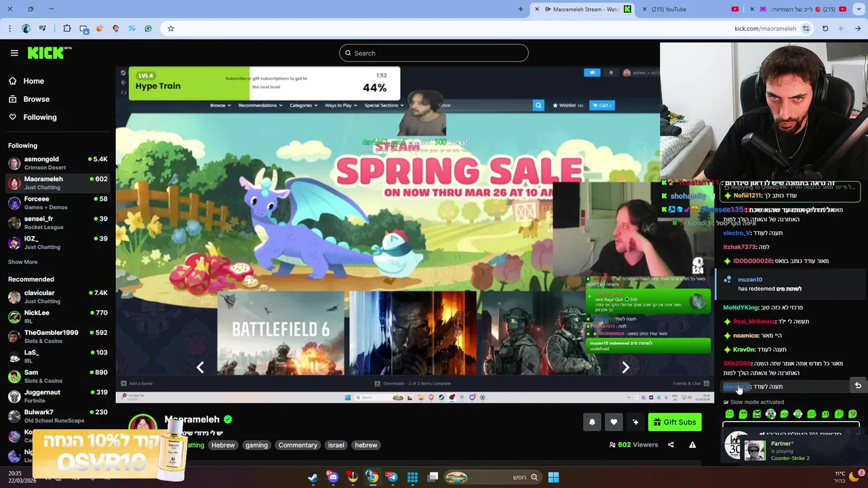Viewport: 868px width, 488px height.
Task: Click Steam search magnifier button
Action: click(x=538, y=105)
